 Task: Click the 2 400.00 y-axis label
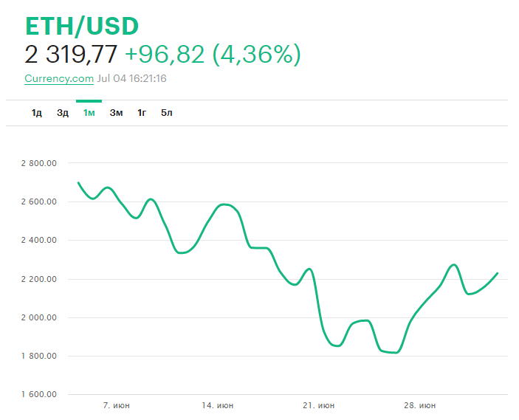coord(41,240)
